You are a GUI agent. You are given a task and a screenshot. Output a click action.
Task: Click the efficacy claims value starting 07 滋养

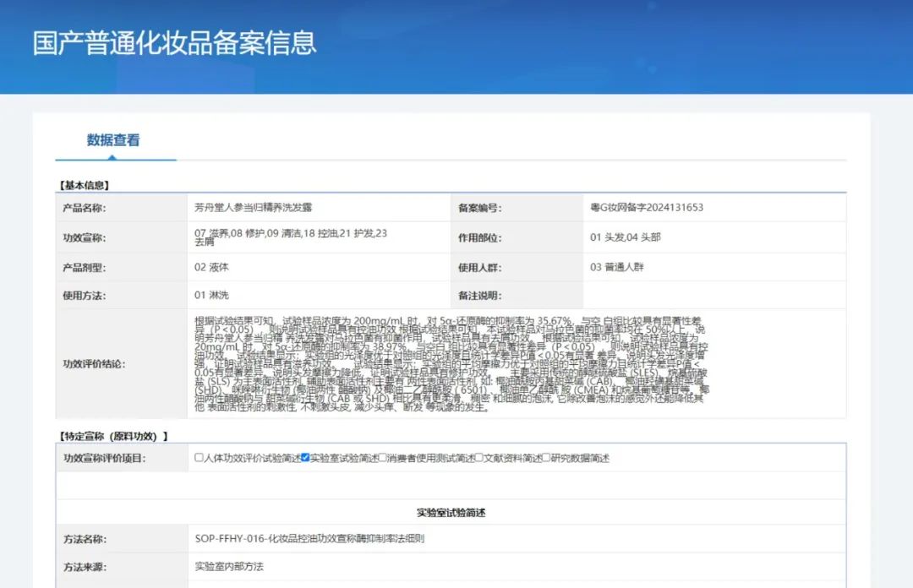click(291, 237)
